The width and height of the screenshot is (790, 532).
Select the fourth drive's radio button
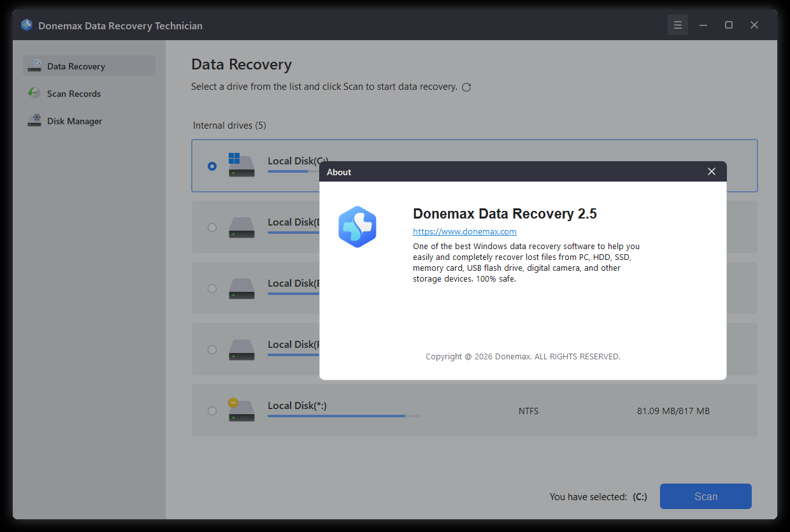point(212,349)
